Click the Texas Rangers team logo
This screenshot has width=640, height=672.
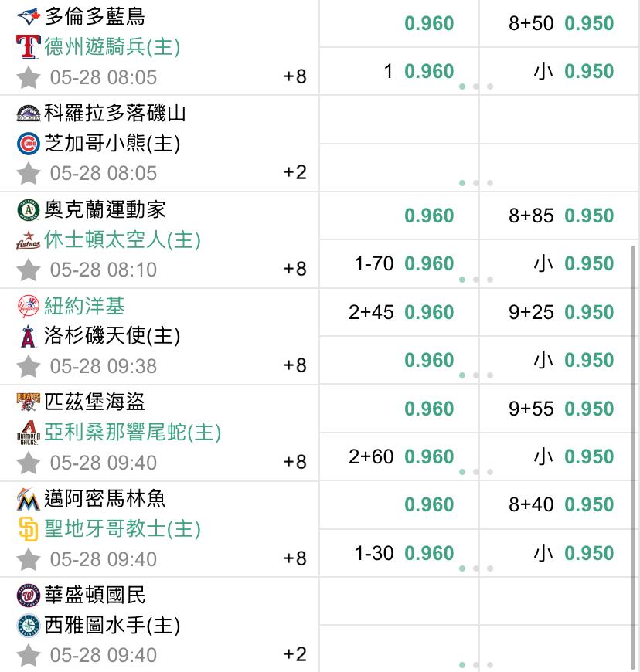pos(29,46)
